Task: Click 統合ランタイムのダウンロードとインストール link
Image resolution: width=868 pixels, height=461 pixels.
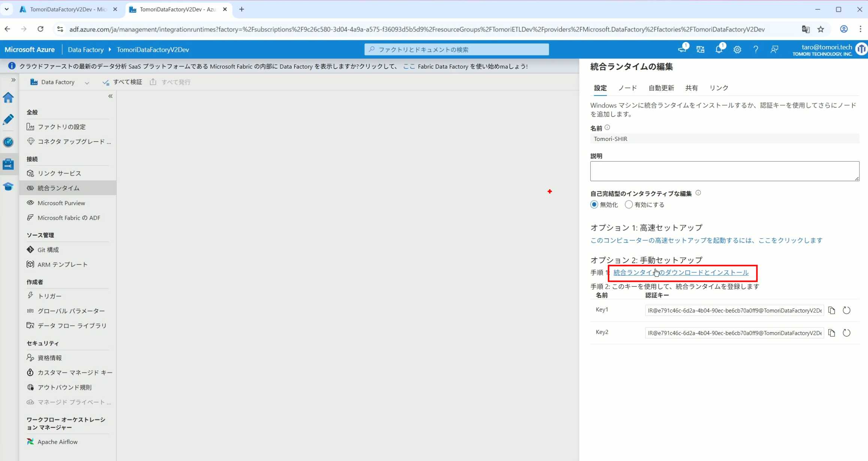Action: (x=681, y=272)
